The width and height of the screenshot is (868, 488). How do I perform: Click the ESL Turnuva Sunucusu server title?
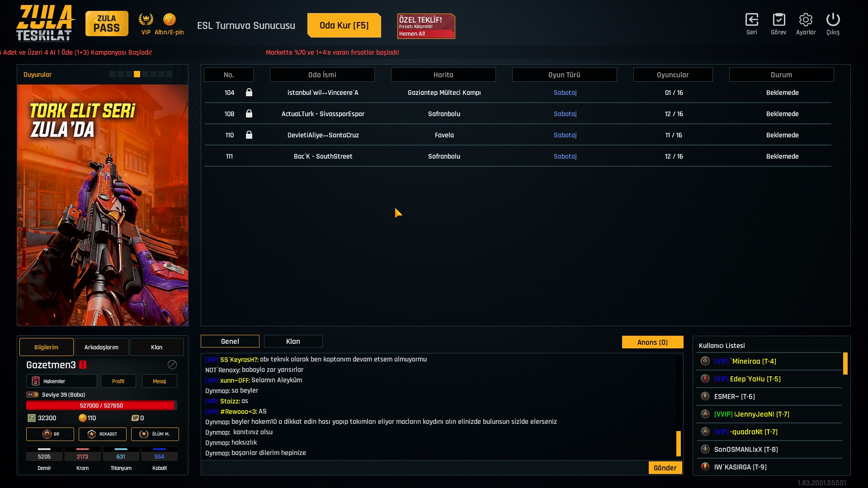coord(246,26)
